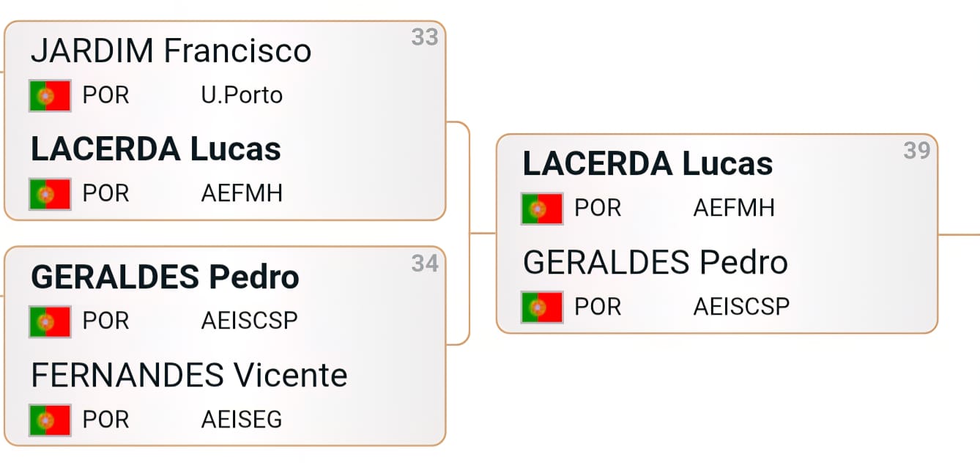
Task: Select bold GERALDES Pedro name in match 34
Action: click(x=165, y=277)
